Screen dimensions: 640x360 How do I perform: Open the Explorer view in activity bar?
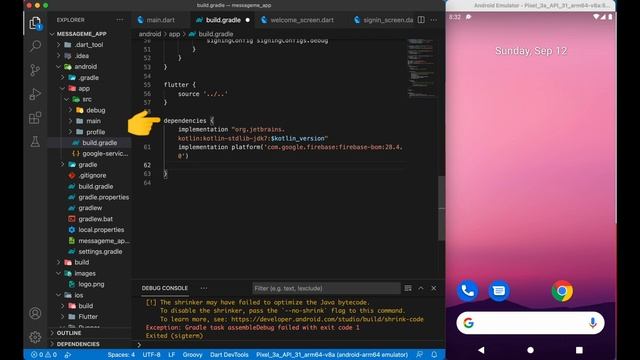click(x=35, y=23)
